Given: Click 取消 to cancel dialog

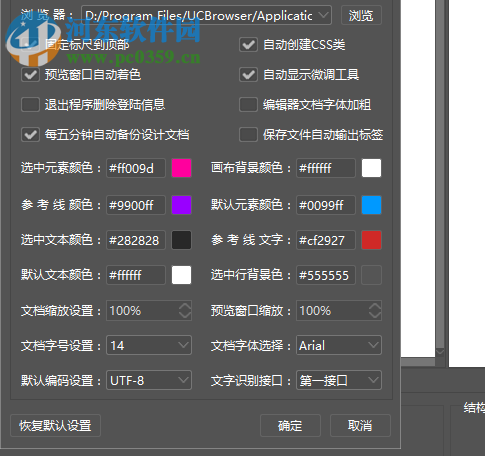Looking at the screenshot, I should 360,425.
